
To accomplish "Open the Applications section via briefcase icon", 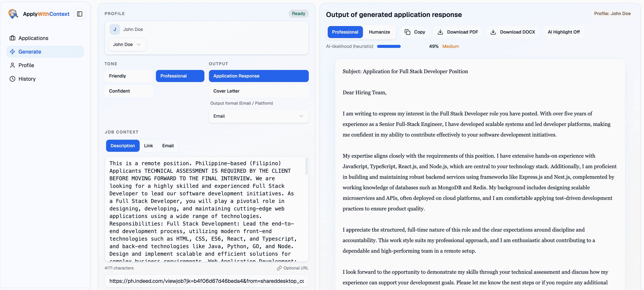I will pos(12,38).
